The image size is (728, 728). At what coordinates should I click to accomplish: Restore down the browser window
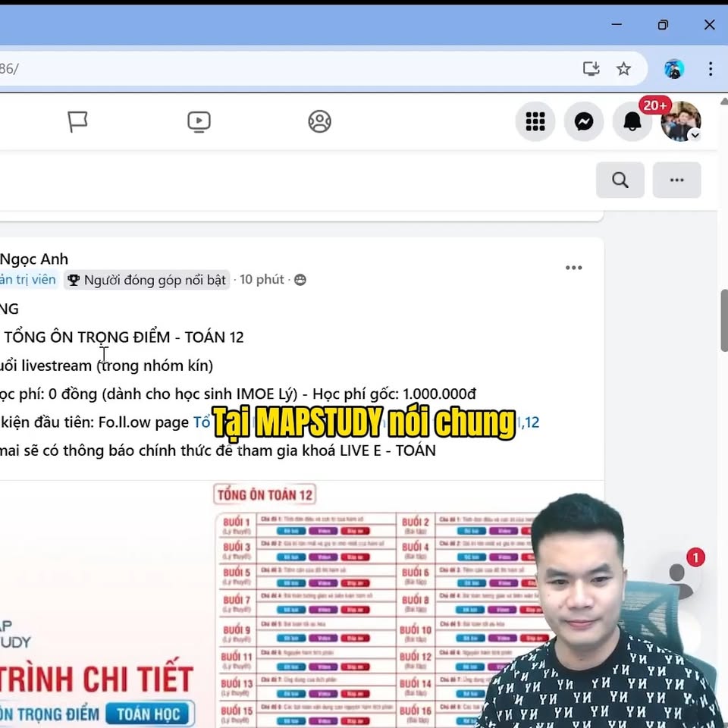coord(663,24)
